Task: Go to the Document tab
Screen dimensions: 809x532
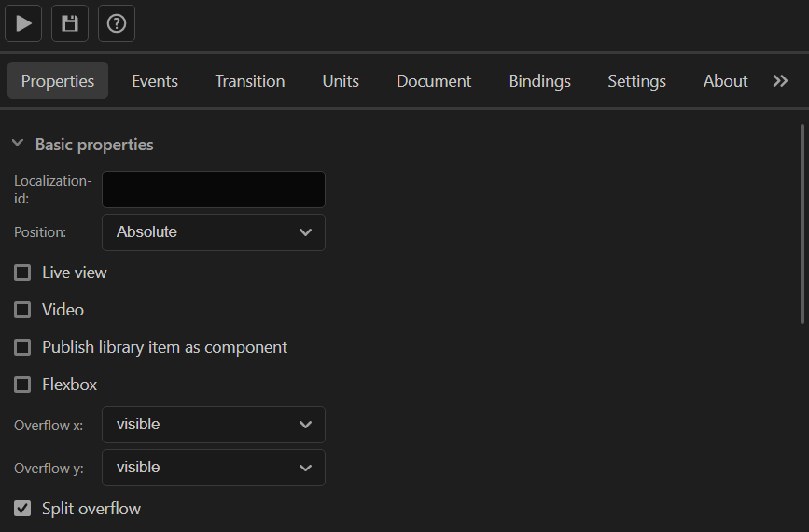Action: [434, 81]
